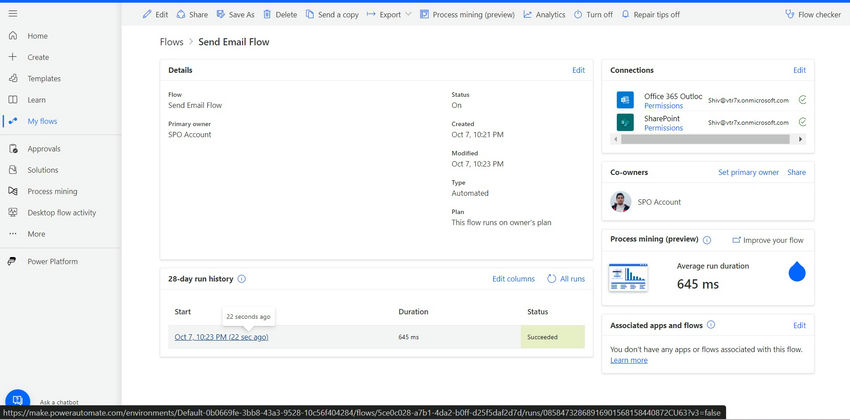Click the Status column header

coord(537,312)
